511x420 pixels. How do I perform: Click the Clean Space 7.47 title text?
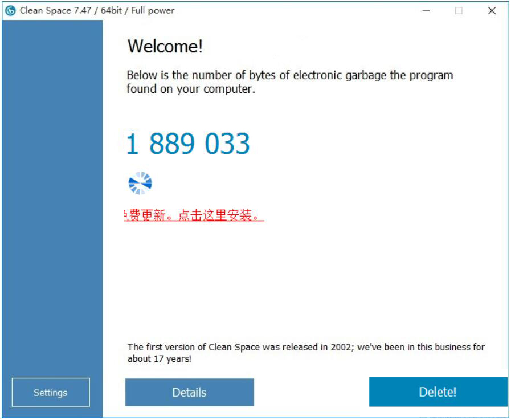tap(97, 10)
